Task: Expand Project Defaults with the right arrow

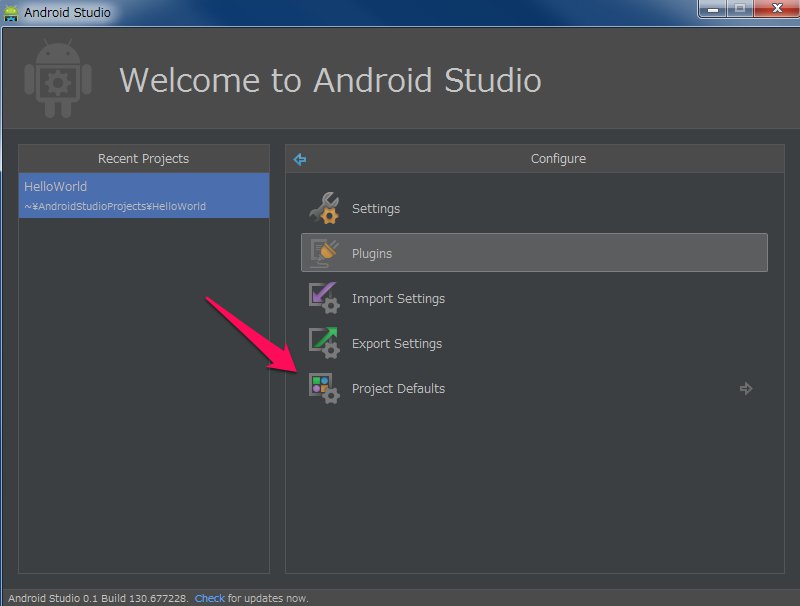Action: (746, 389)
